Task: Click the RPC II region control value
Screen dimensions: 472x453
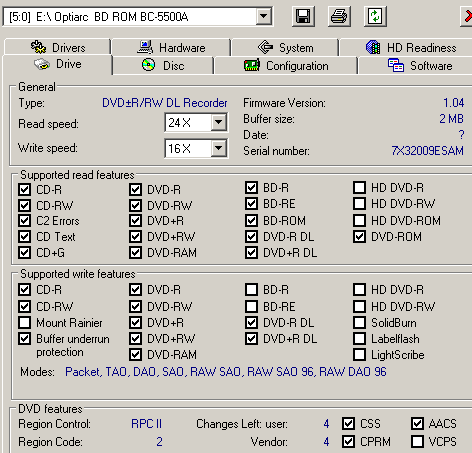Action: coord(147,424)
